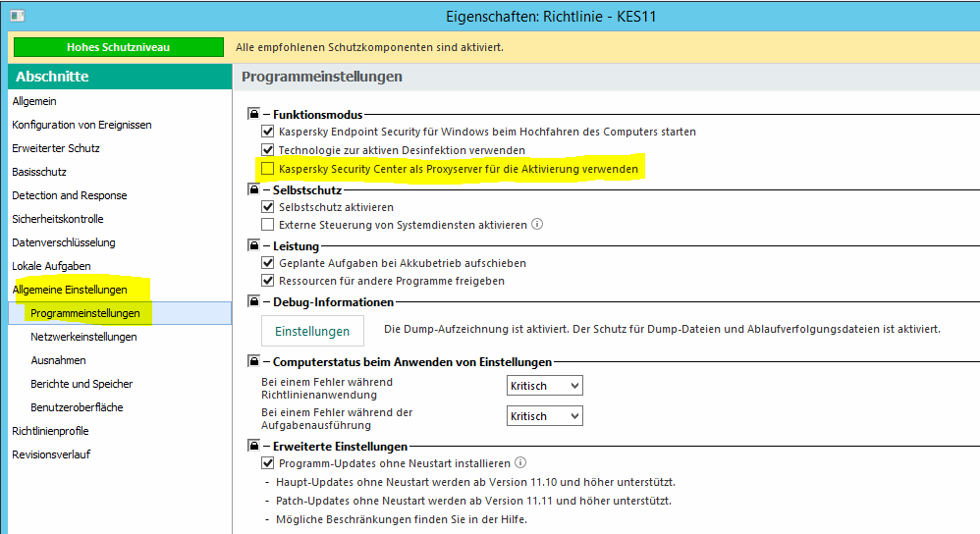The width and height of the screenshot is (980, 534).
Task: Open Benutzeroberfläche subsection
Action: click(x=77, y=407)
